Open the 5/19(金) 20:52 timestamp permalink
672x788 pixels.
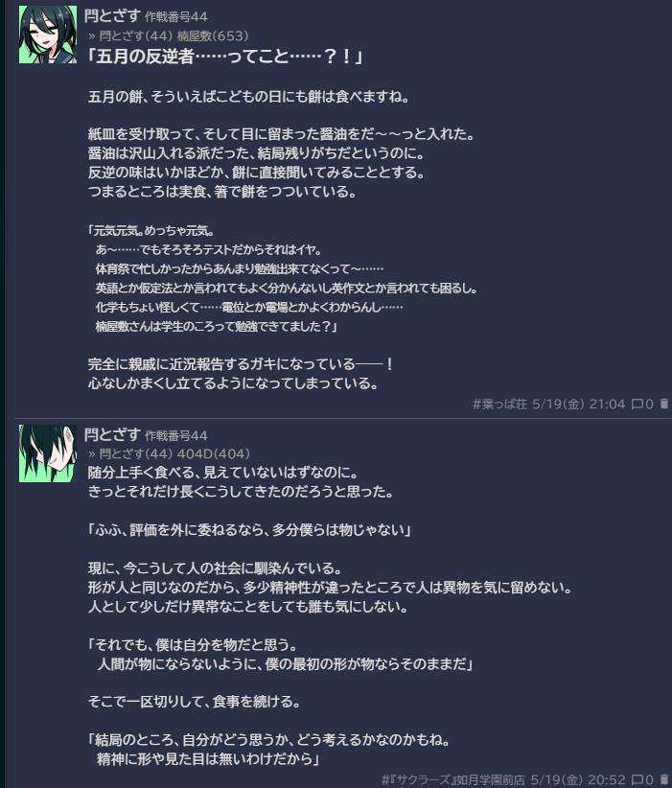578,779
